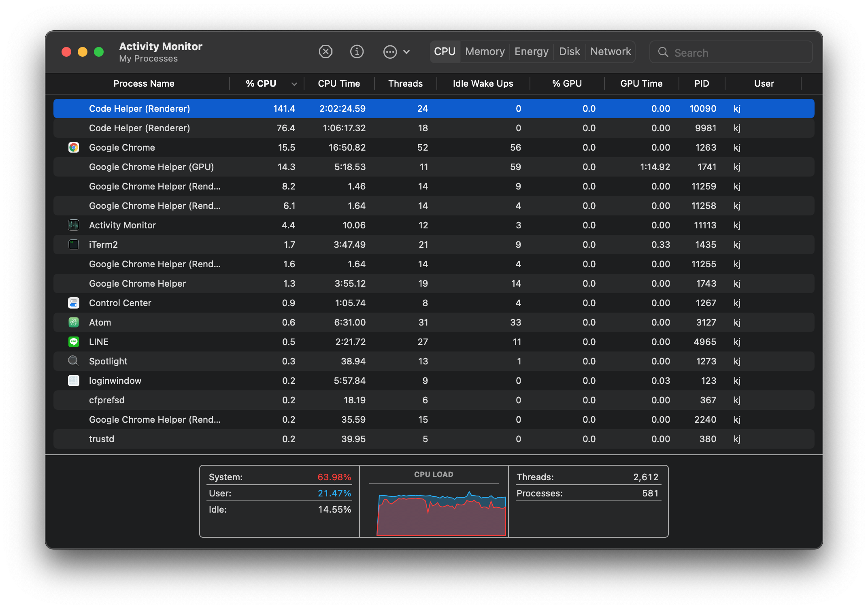The image size is (868, 609).
Task: Click the stop process (X) icon
Action: point(325,52)
